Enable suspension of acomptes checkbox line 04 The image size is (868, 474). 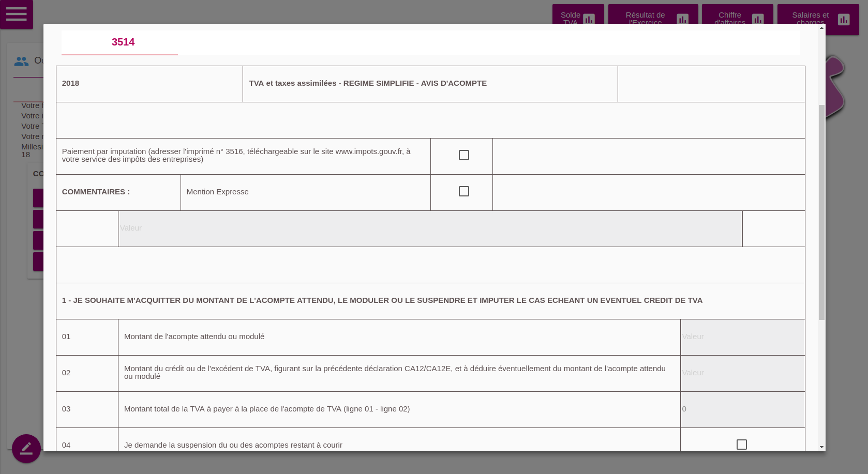coord(742,445)
